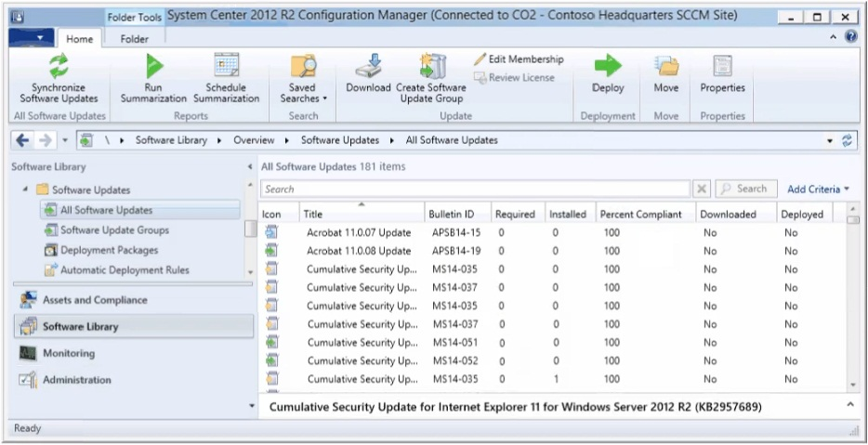Screen dimensions: 868x445
Task: Click the Search text field
Action: tap(476, 190)
